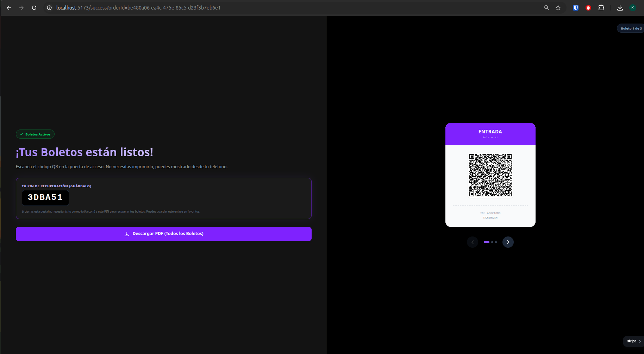Show the previous ticket in carousel

(x=473, y=242)
